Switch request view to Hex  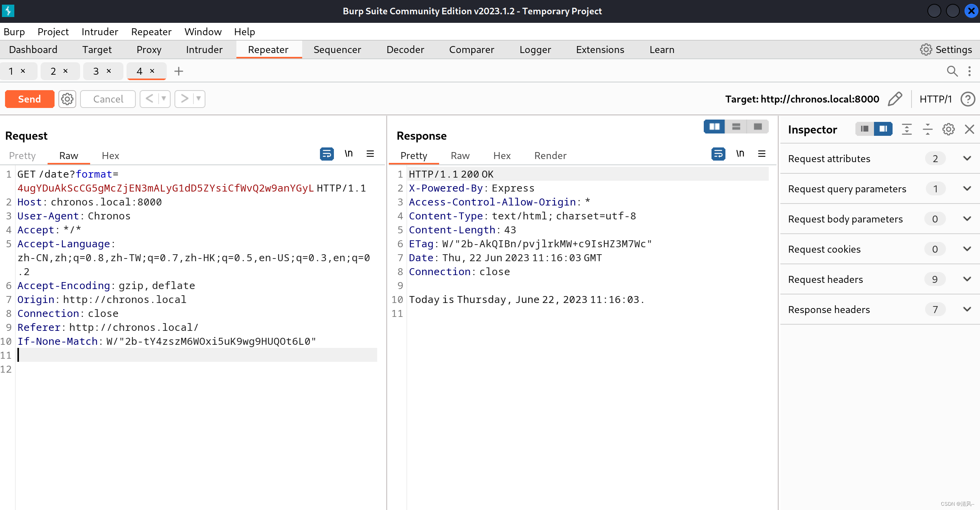110,156
